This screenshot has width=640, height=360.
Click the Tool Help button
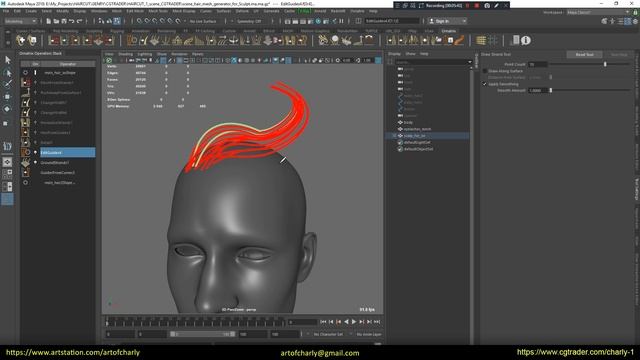click(x=619, y=54)
